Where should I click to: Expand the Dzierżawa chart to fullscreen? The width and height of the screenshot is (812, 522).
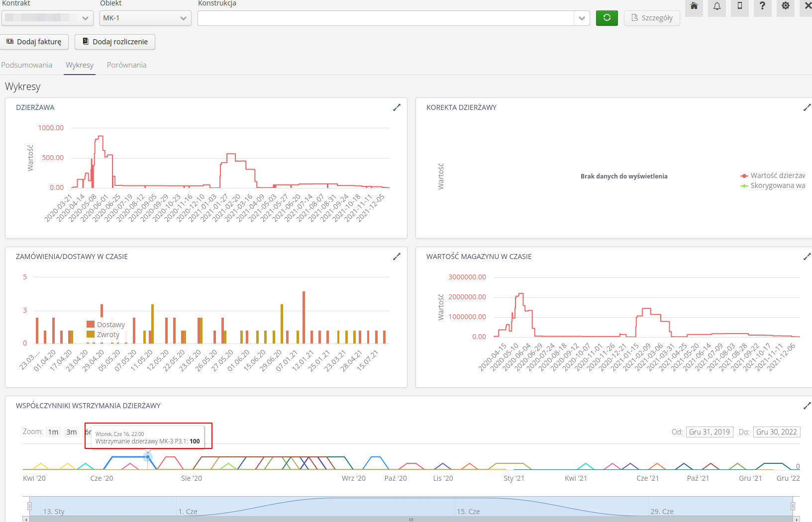[397, 107]
